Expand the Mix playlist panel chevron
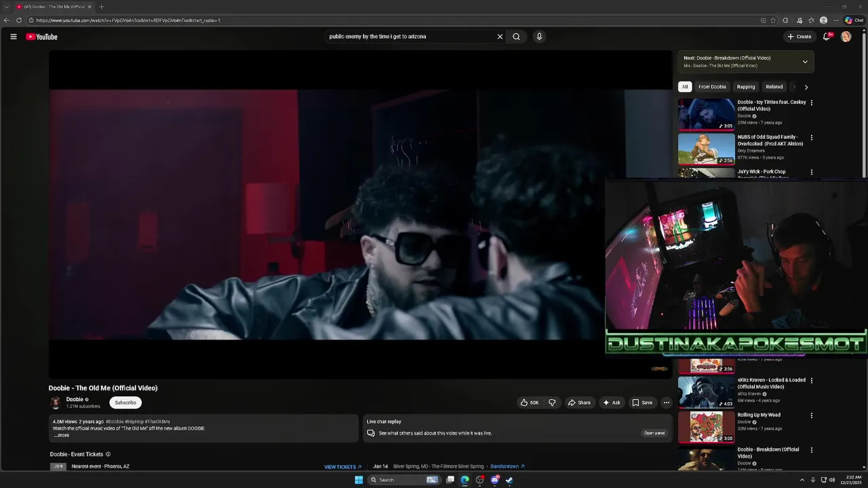 point(805,62)
